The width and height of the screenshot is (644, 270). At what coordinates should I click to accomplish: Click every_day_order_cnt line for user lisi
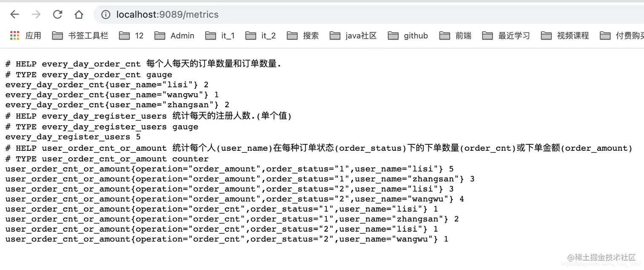click(x=107, y=85)
